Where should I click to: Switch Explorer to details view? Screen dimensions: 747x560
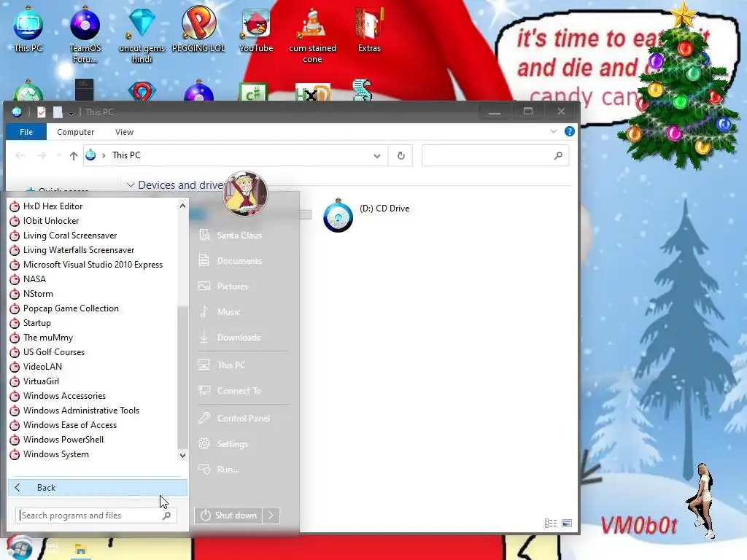pos(551,524)
